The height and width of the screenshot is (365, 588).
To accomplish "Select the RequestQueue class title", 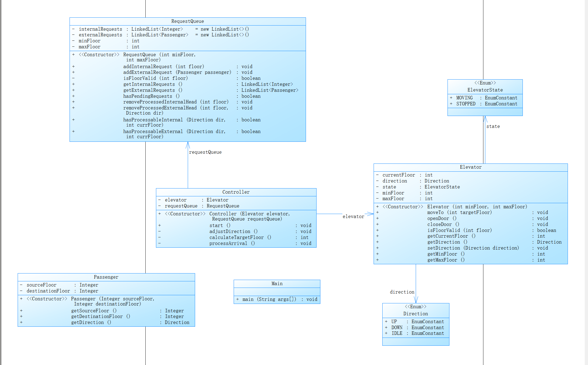I will click(187, 21).
